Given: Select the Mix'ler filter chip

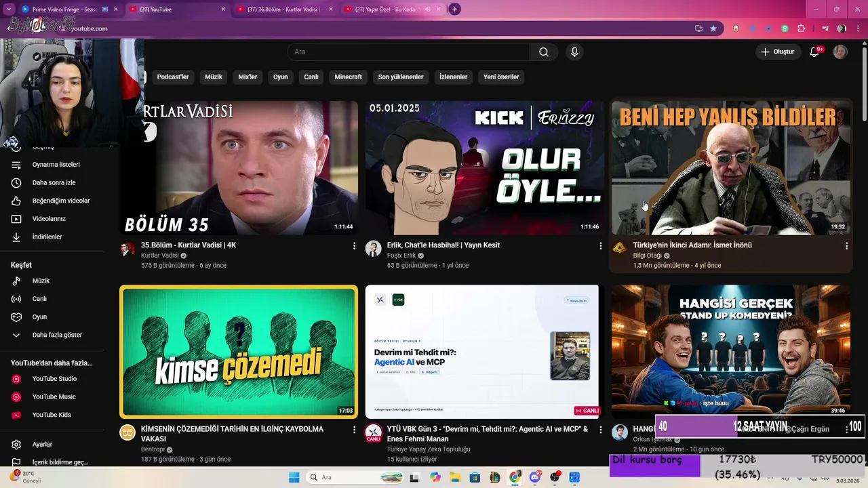Looking at the screenshot, I should [248, 77].
